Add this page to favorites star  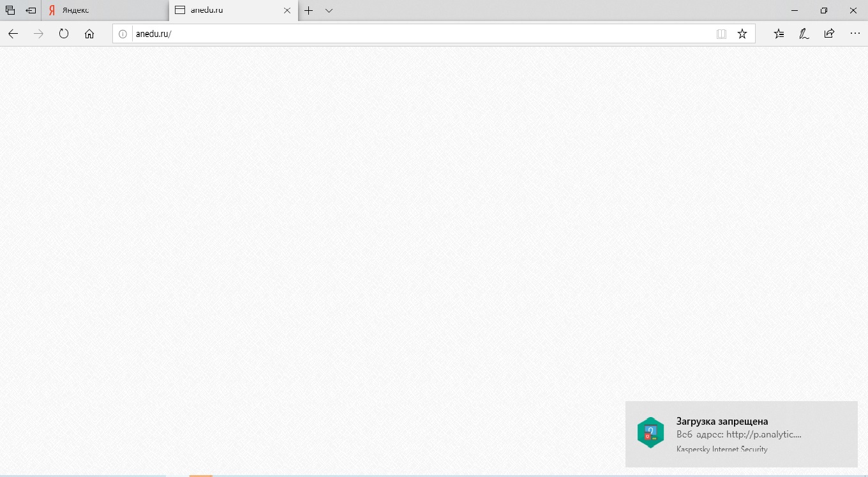(x=742, y=34)
